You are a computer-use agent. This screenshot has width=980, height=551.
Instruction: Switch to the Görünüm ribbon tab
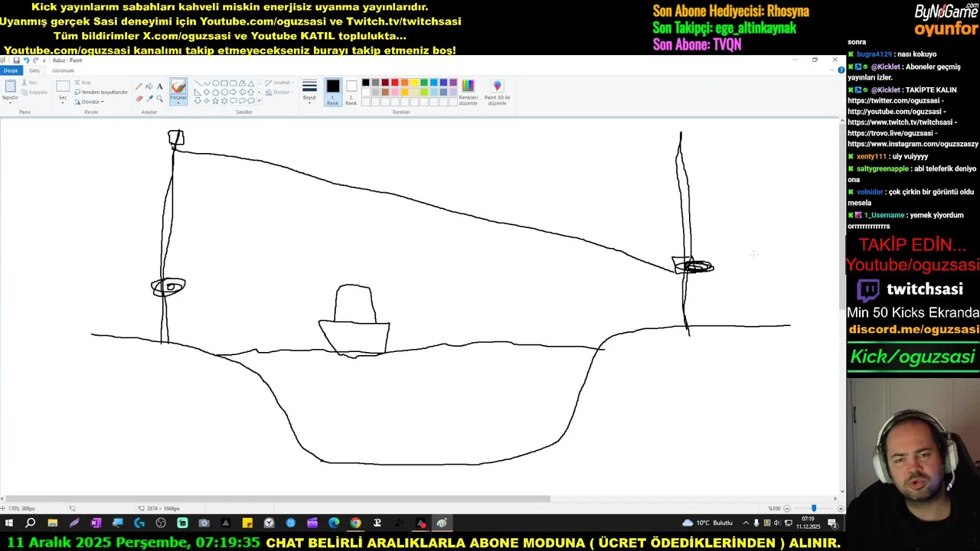63,70
